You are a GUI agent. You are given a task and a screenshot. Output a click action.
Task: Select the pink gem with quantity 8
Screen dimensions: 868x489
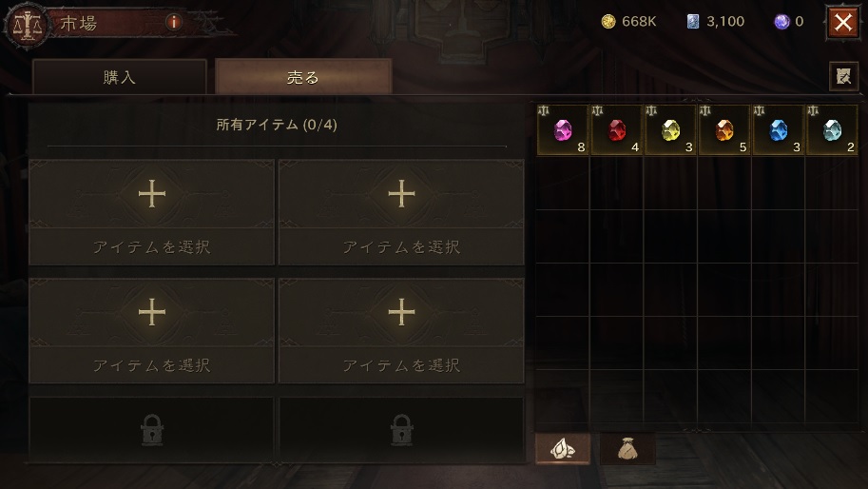[x=563, y=130]
